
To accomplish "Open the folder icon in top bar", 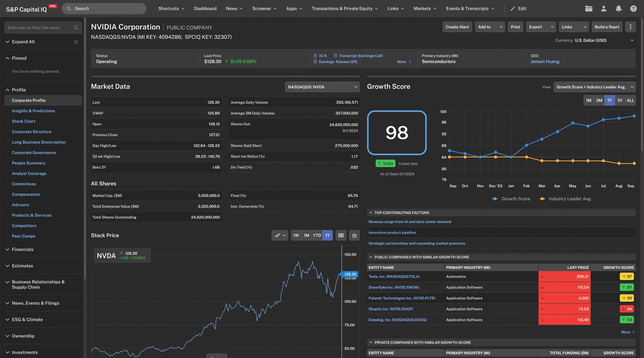I will click(589, 9).
